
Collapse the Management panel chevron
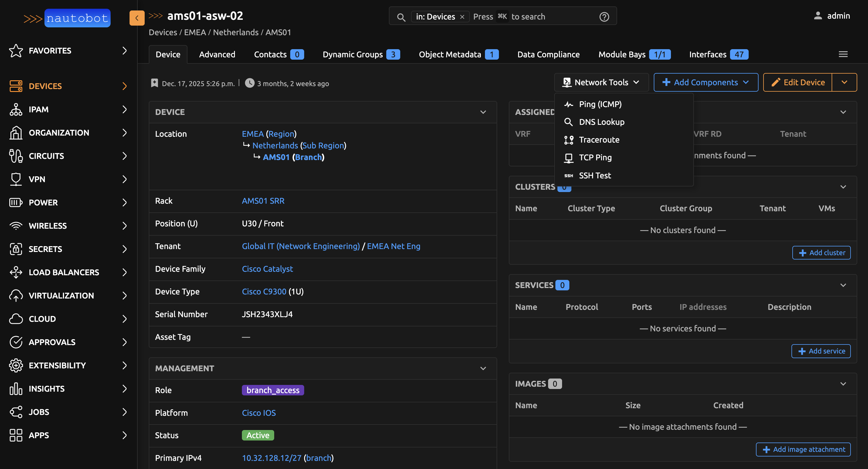coord(483,368)
